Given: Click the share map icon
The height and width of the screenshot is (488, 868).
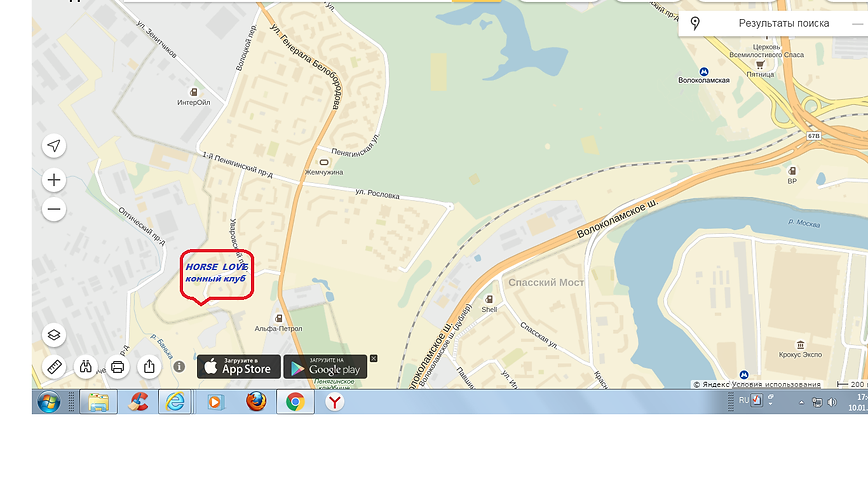Looking at the screenshot, I should point(149,367).
